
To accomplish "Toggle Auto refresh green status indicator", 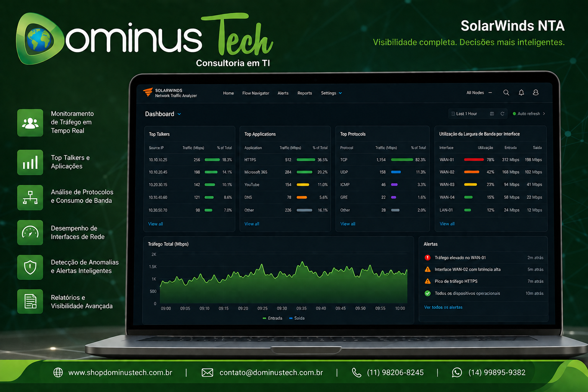I will [514, 114].
